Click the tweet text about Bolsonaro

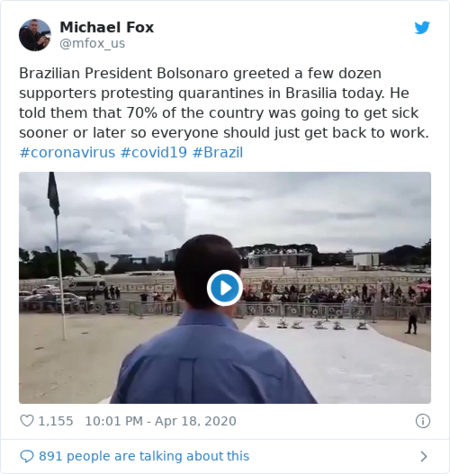[224, 103]
